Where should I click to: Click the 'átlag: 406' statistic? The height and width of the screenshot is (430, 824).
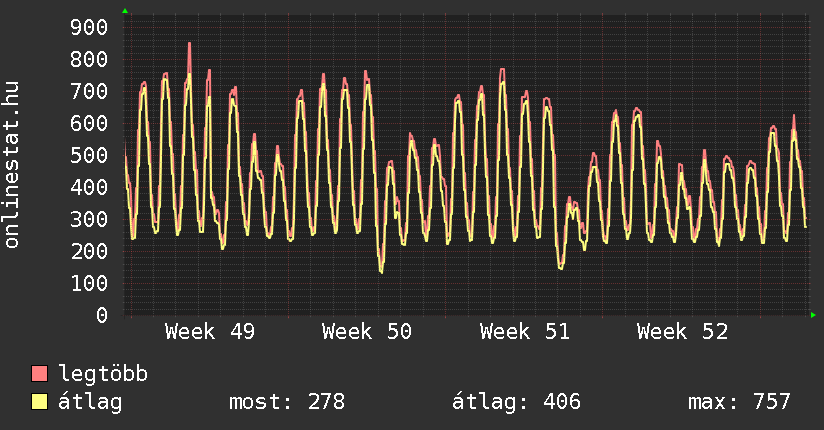pyautogui.click(x=516, y=402)
